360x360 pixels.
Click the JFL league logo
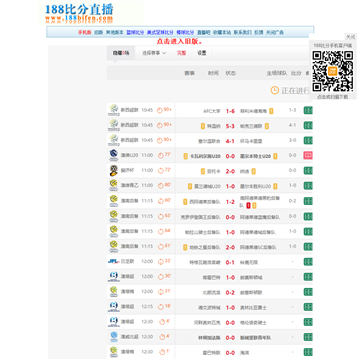(x=113, y=261)
